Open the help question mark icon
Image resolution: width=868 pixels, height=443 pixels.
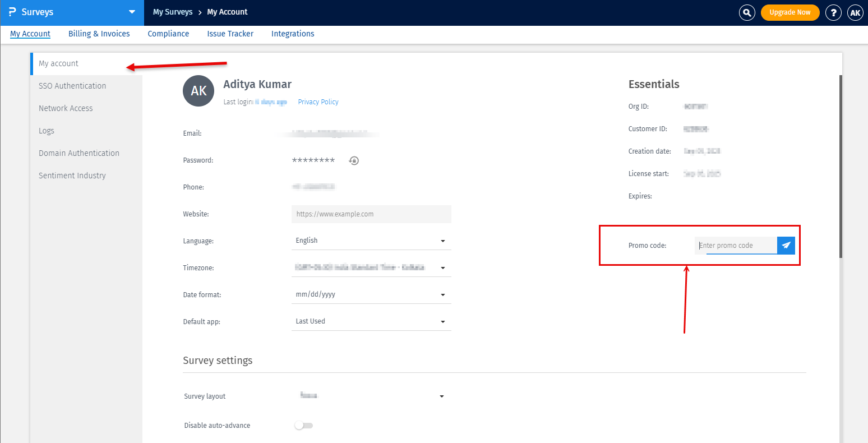[833, 12]
